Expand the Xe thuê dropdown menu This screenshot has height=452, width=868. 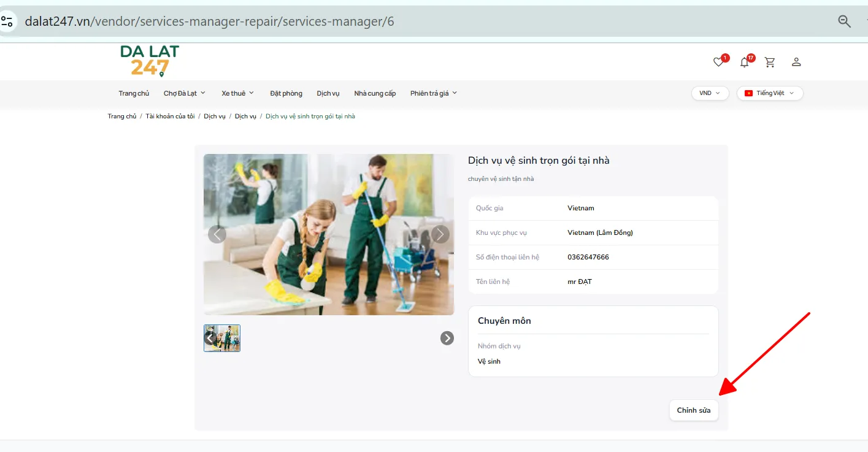238,93
